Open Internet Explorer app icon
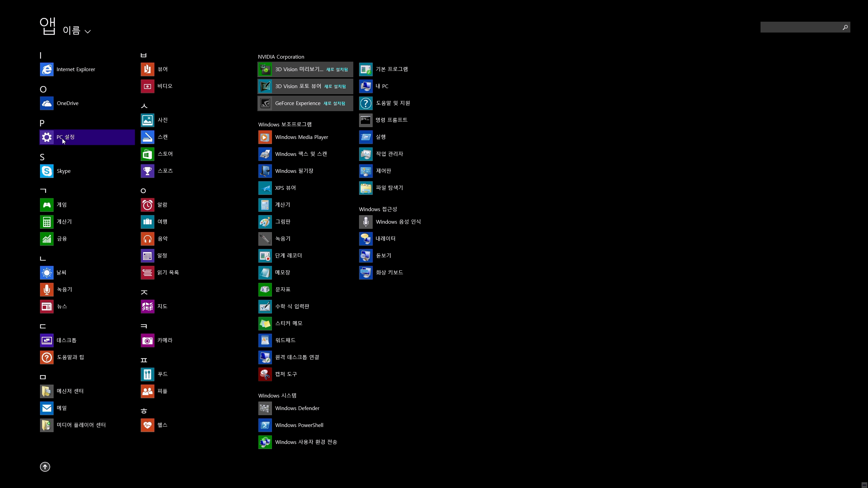 [47, 69]
